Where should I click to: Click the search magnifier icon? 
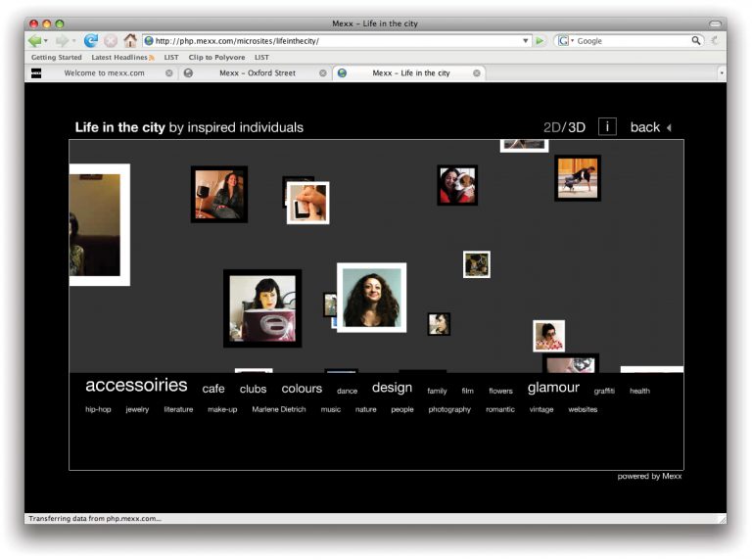click(x=696, y=41)
